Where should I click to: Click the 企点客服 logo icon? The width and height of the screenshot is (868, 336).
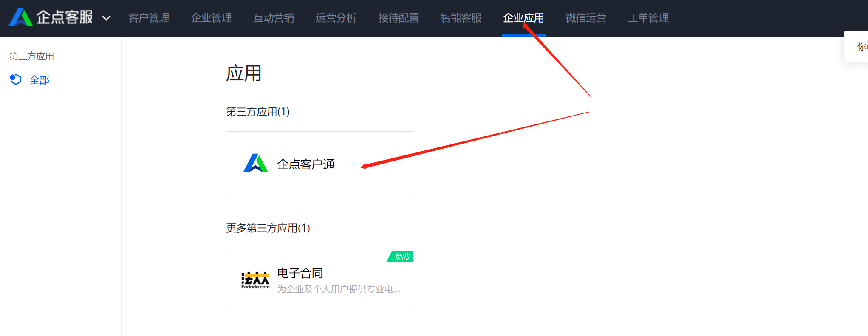coord(21,17)
